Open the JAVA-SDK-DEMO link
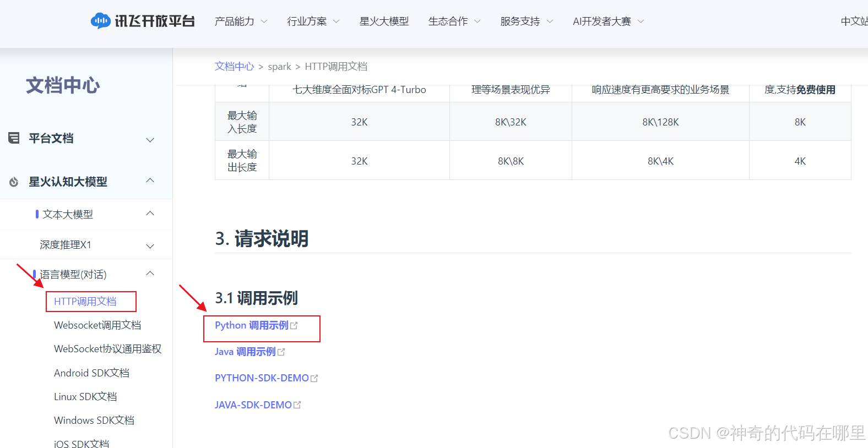The width and height of the screenshot is (868, 448). 253,405
